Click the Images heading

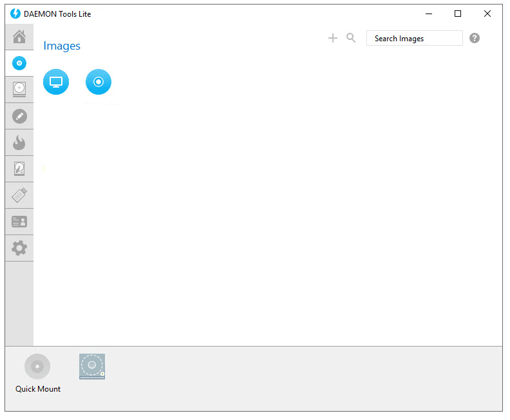tap(62, 46)
